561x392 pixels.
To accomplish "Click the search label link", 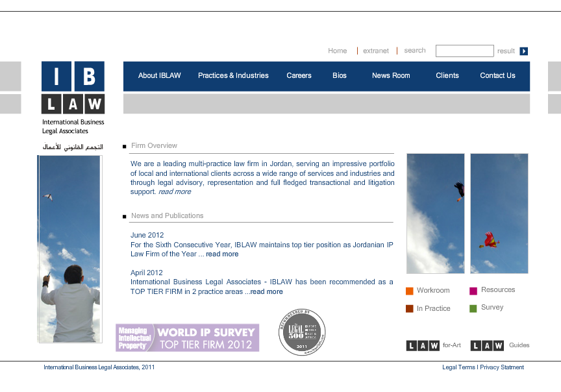I will coord(415,51).
